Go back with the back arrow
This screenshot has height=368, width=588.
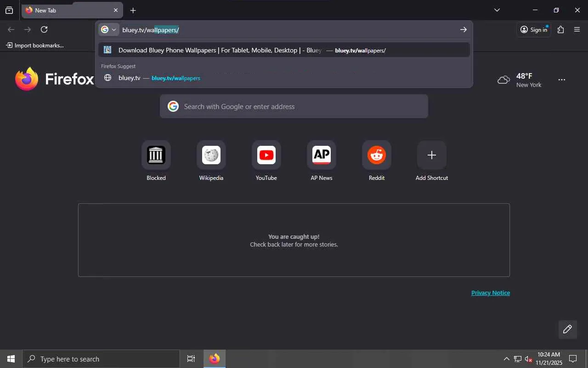tap(11, 29)
